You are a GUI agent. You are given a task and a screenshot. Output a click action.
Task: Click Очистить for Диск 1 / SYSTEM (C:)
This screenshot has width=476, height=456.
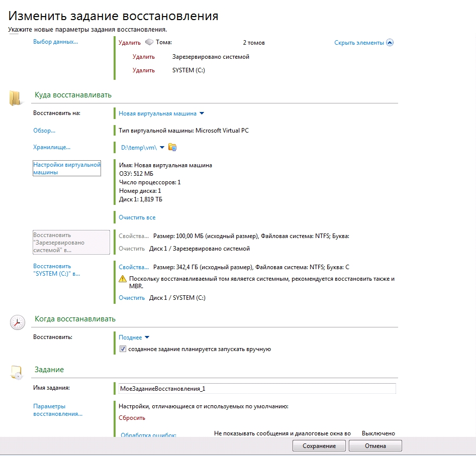click(x=132, y=298)
